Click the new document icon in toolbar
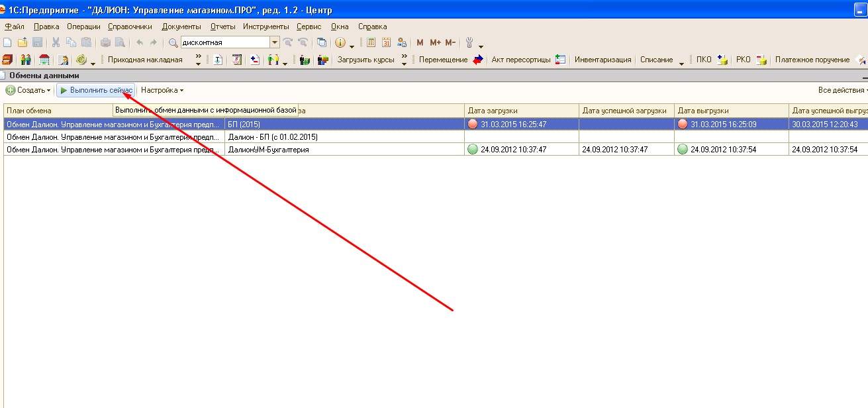868x408 pixels. click(7, 42)
